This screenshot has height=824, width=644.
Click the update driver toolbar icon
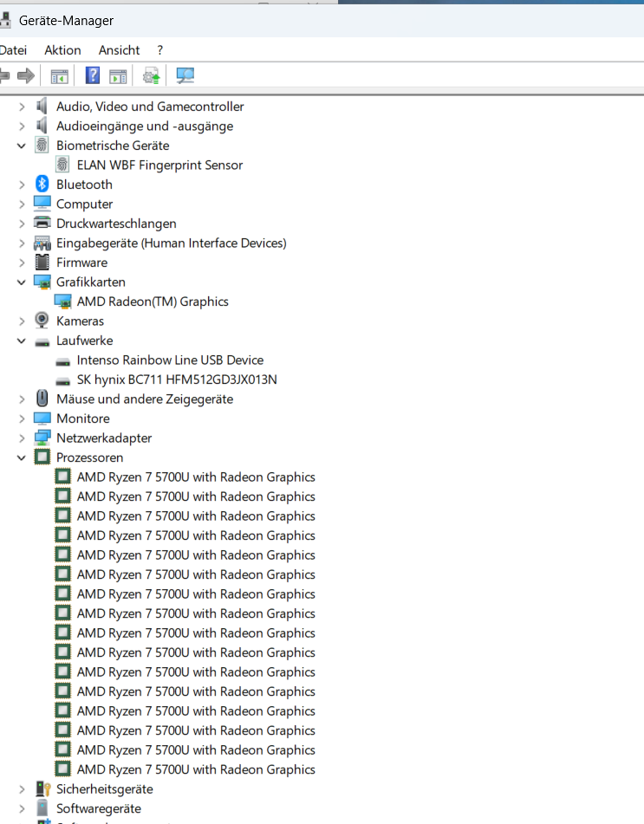(x=152, y=75)
